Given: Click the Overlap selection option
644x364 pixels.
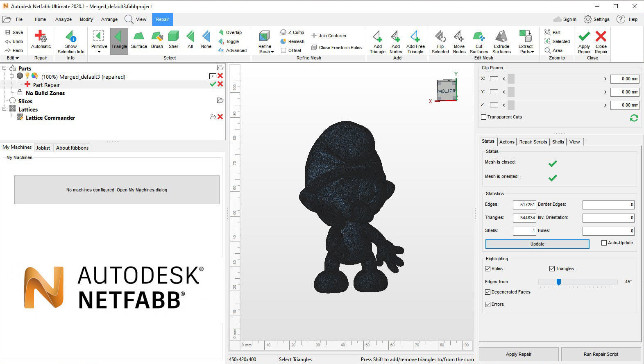Looking at the screenshot, I should click(230, 32).
